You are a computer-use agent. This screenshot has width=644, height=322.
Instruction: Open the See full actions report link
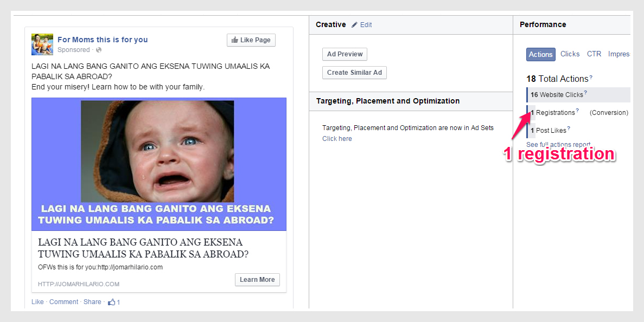tap(558, 145)
